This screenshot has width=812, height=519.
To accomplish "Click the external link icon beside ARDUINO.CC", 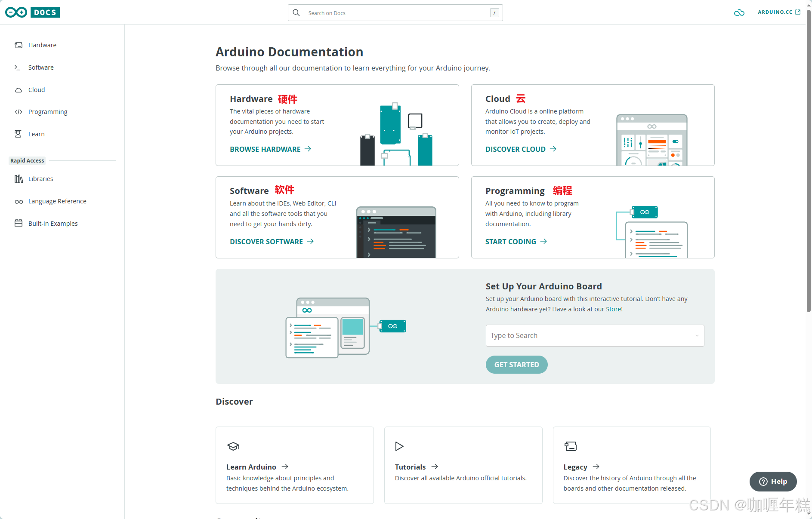I will pyautogui.click(x=798, y=12).
